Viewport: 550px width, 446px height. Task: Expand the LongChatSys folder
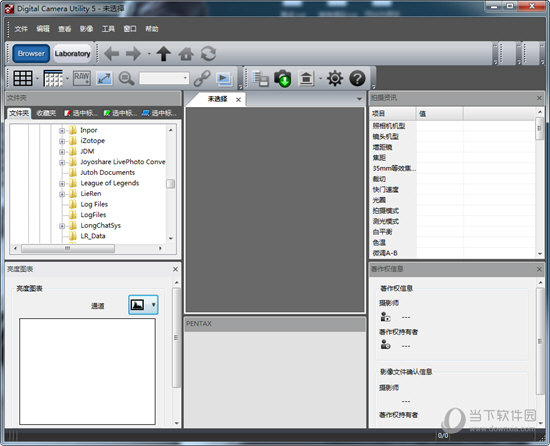pyautogui.click(x=62, y=226)
